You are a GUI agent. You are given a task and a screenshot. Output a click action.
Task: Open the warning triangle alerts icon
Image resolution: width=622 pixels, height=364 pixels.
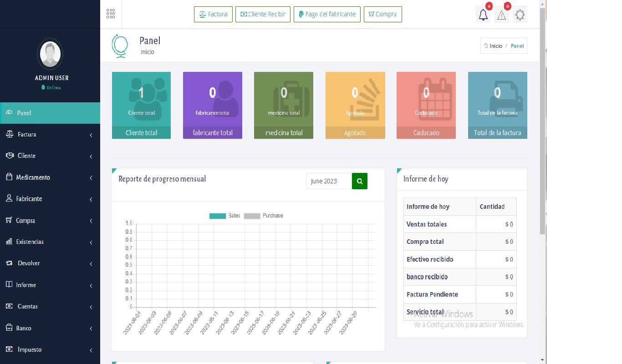coord(502,15)
